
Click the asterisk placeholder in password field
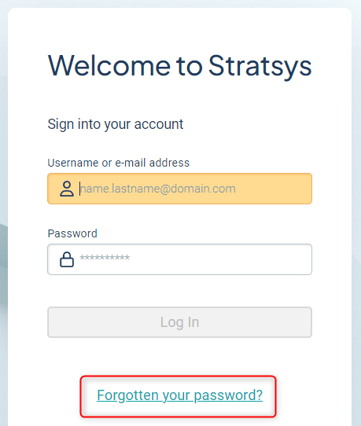point(105,258)
